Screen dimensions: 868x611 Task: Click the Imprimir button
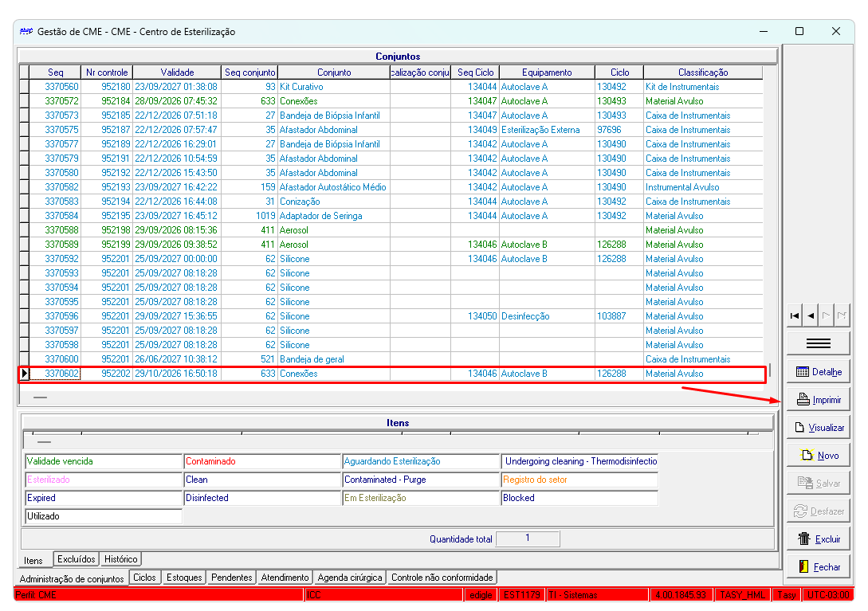pyautogui.click(x=818, y=400)
